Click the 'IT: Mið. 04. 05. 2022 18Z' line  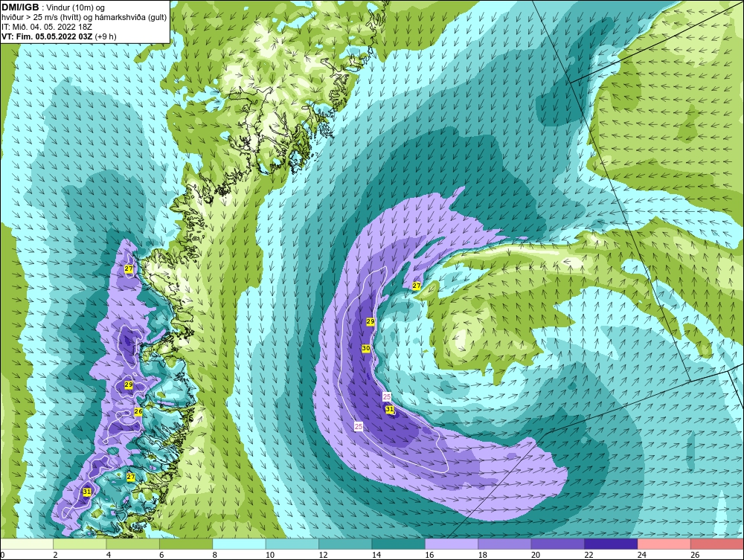(46, 27)
